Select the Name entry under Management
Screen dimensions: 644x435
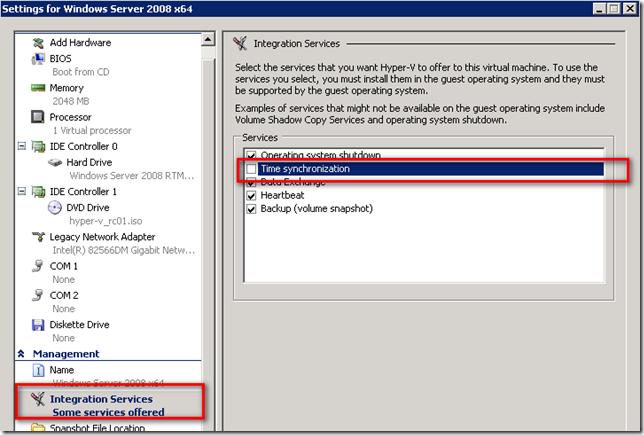pyautogui.click(x=62, y=370)
